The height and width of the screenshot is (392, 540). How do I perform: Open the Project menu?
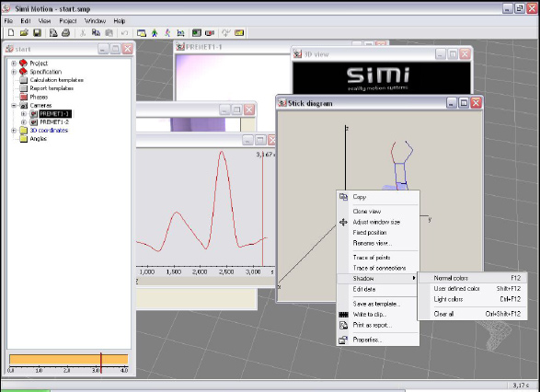pos(68,21)
